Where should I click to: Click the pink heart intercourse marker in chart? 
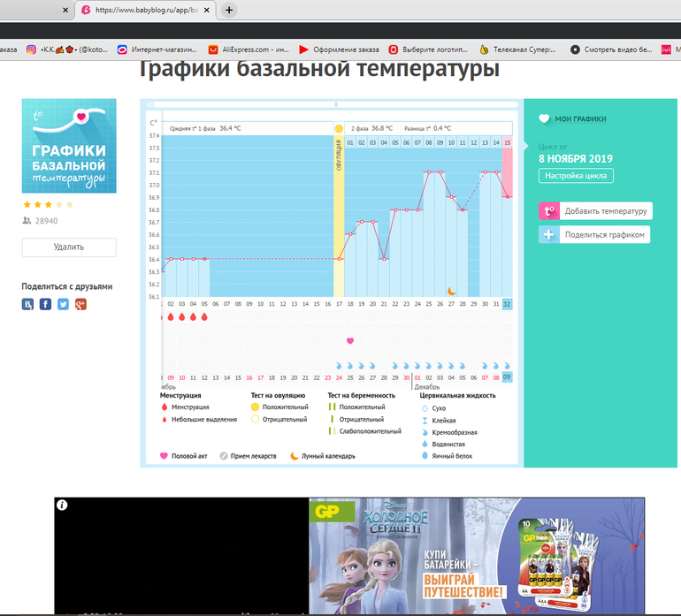click(x=350, y=340)
